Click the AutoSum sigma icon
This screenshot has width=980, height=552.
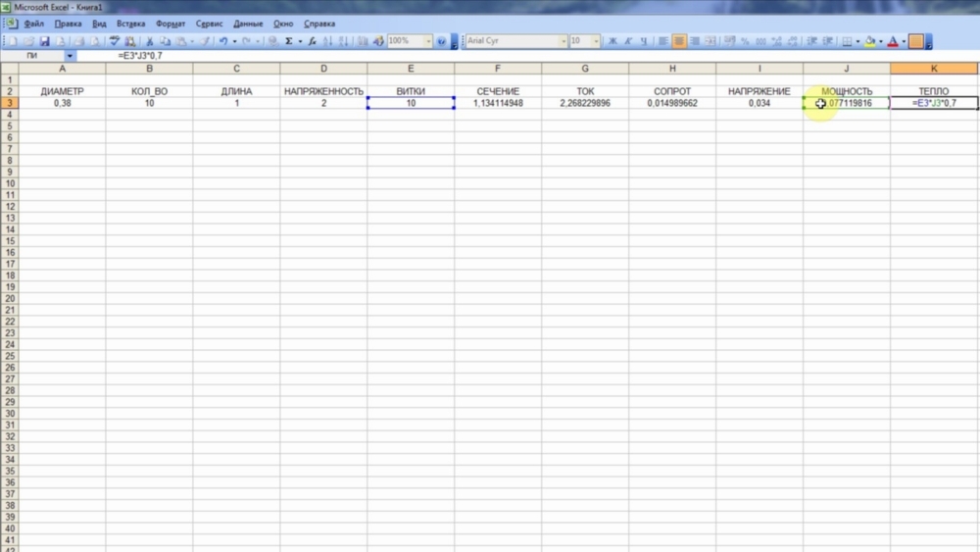[289, 40]
